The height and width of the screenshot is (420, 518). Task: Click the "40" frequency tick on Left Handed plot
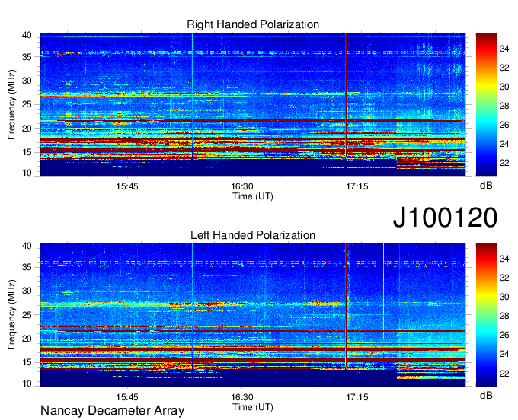click(27, 246)
